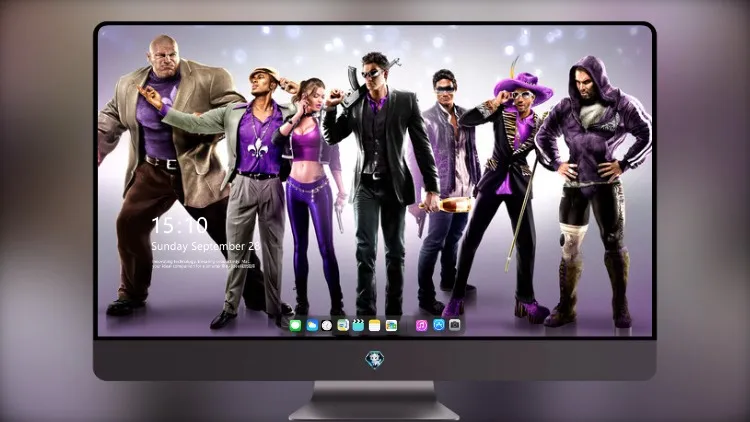Open the yellow Notes app in the dock

[375, 326]
